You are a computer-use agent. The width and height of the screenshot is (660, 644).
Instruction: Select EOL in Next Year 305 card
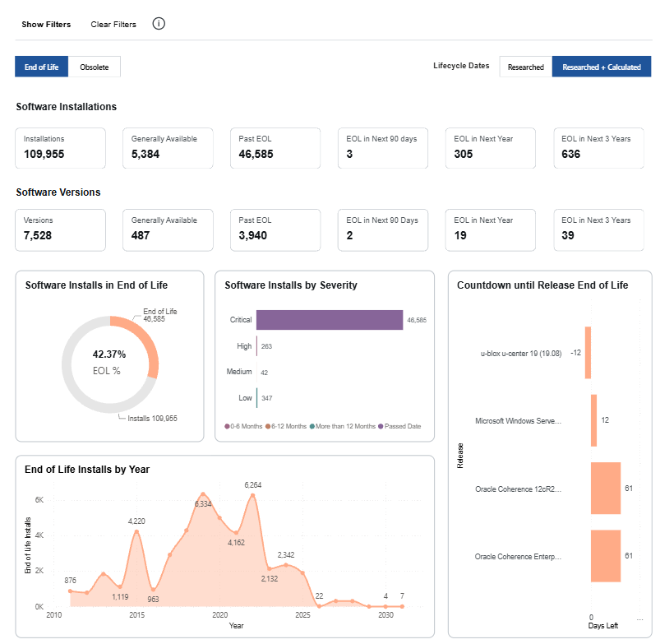click(x=491, y=148)
